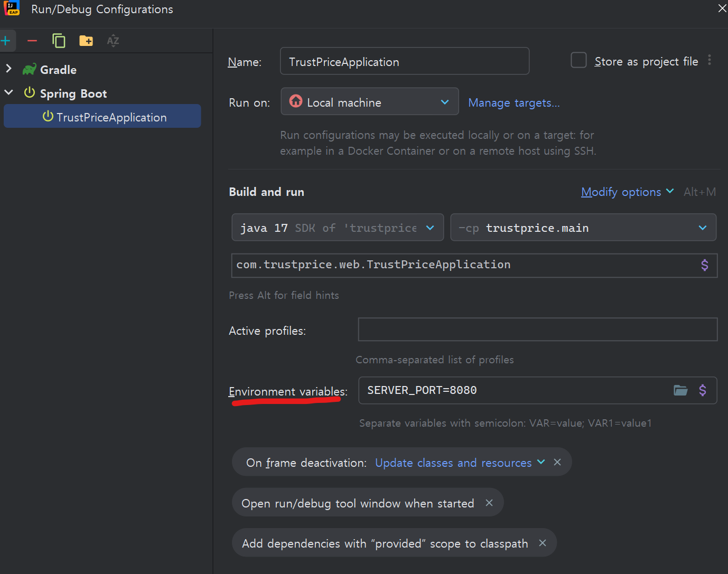The height and width of the screenshot is (574, 728).
Task: Click the Local machine home icon
Action: coord(296,101)
